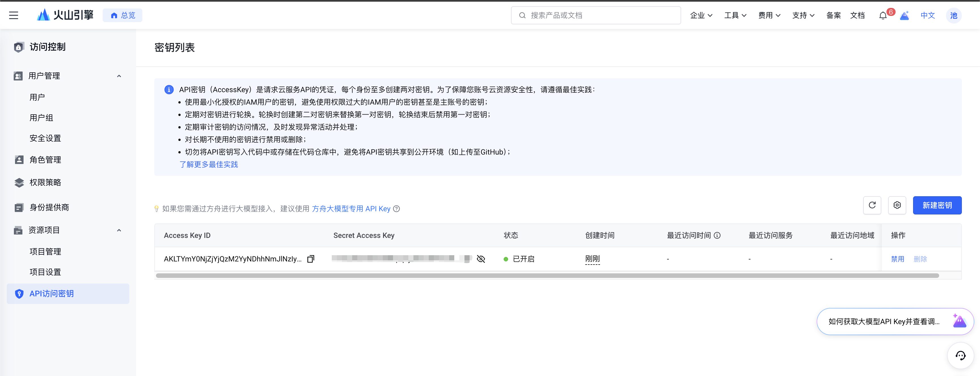This screenshot has width=980, height=376.
Task: Open the customer support headset icon
Action: pos(960,356)
